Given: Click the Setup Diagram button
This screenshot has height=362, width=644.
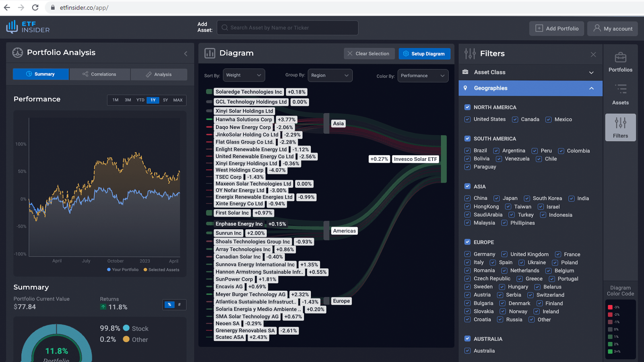Looking at the screenshot, I should coord(424,53).
